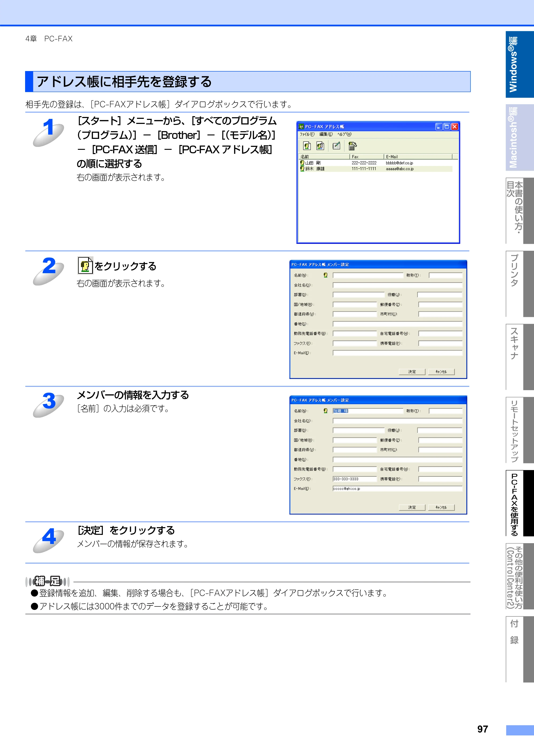
Task: Click the new member icon in address book toolbar
Action: [x=307, y=146]
